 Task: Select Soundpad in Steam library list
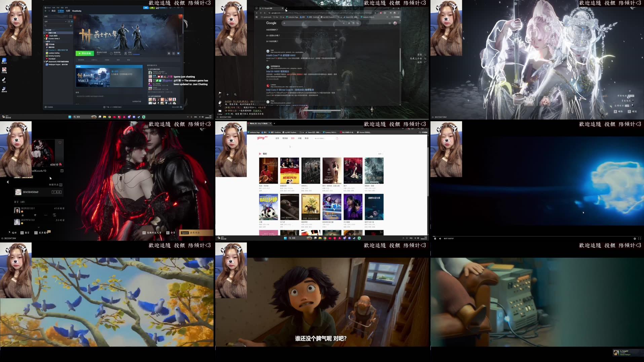[52, 59]
